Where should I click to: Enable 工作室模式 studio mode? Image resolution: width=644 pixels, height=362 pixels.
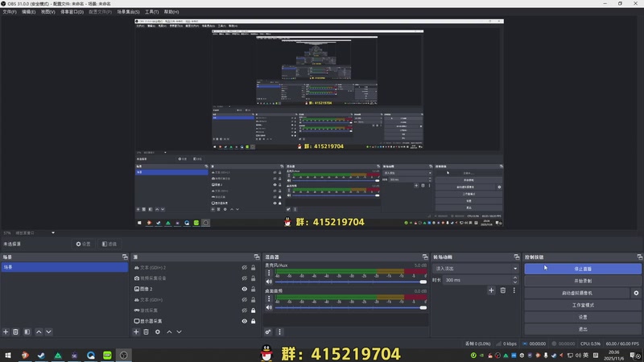tap(583, 305)
